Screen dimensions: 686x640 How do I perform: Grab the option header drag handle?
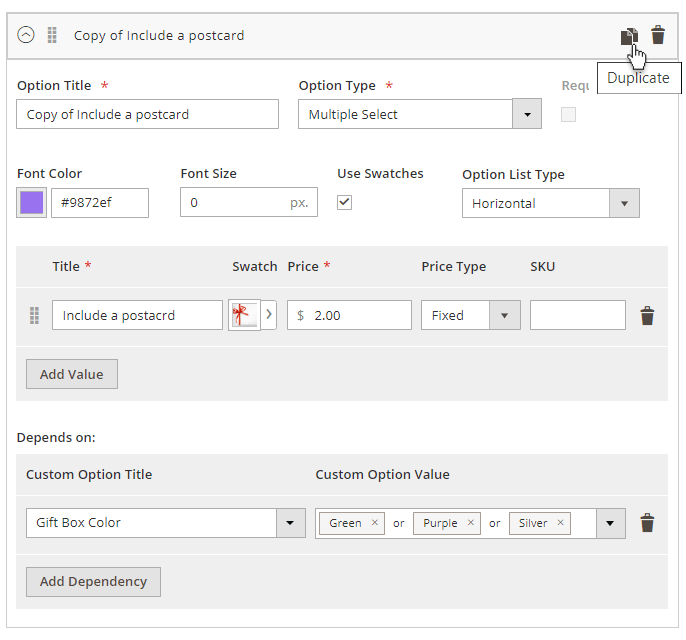tap(52, 35)
